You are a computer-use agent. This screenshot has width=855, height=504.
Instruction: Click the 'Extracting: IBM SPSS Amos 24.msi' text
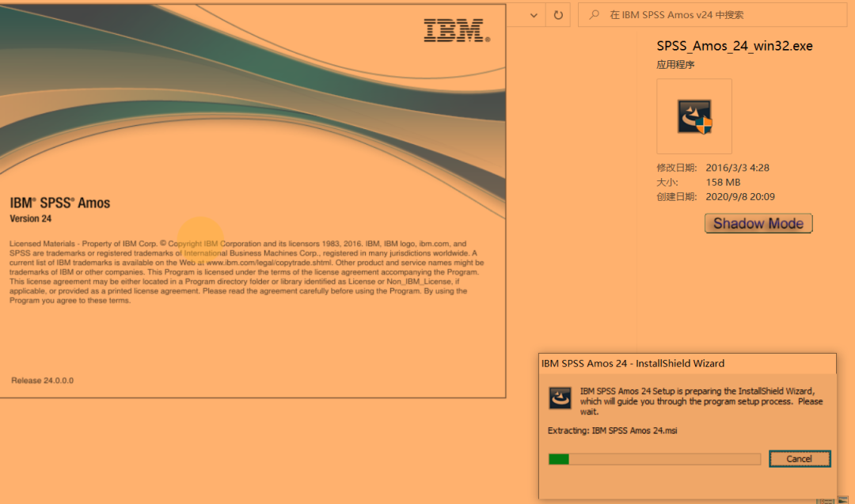click(x=612, y=430)
